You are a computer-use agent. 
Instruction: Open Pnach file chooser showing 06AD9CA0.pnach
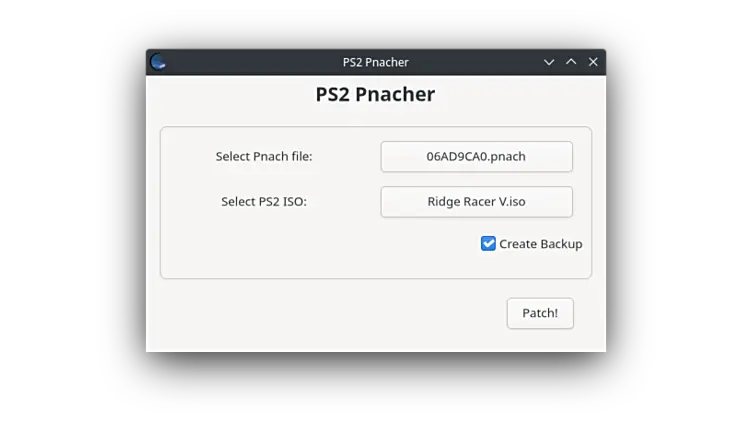click(476, 157)
